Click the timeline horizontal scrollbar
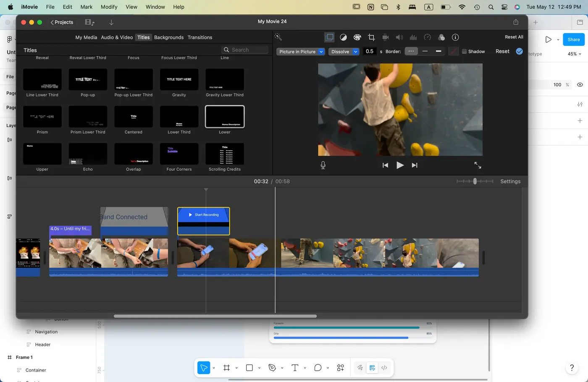 215,316
